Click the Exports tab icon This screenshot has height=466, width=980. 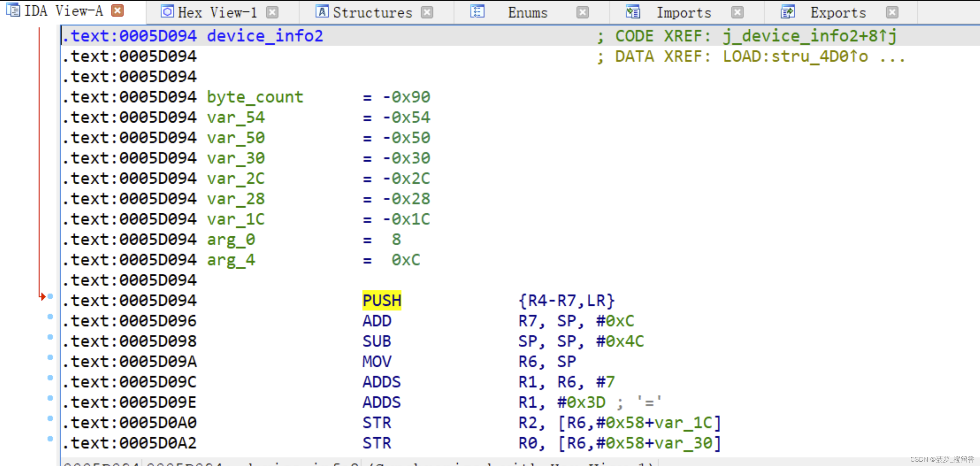coord(787,12)
